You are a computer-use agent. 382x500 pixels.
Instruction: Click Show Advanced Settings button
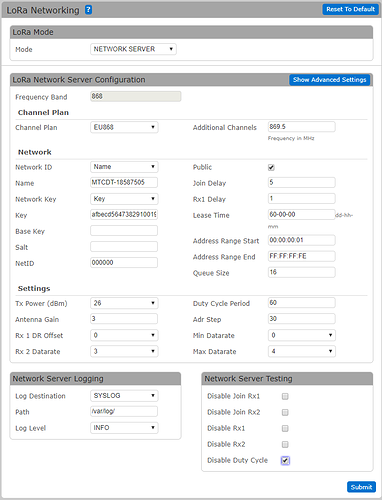tap(329, 80)
